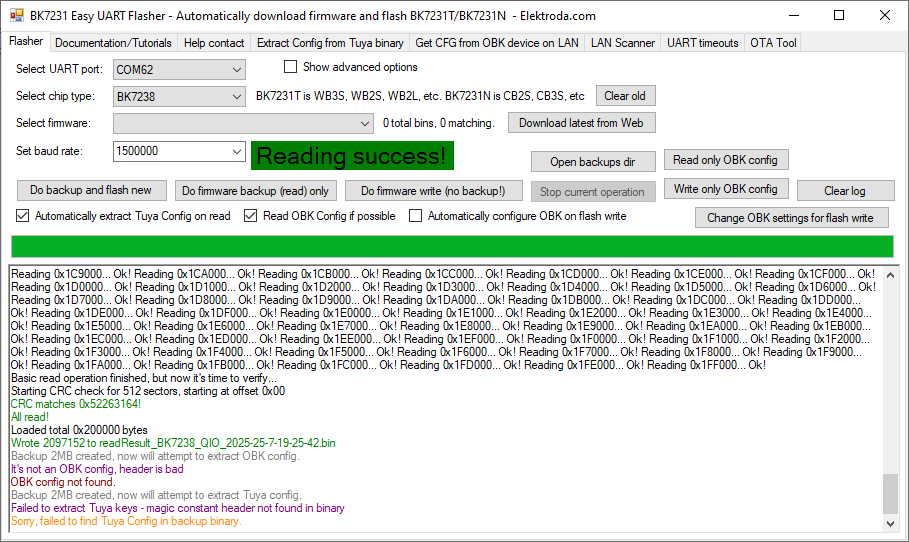Viewport: 909px width, 542px height.
Task: Click 'Starting CRC check for 512 sectors' line
Action: pos(148,391)
